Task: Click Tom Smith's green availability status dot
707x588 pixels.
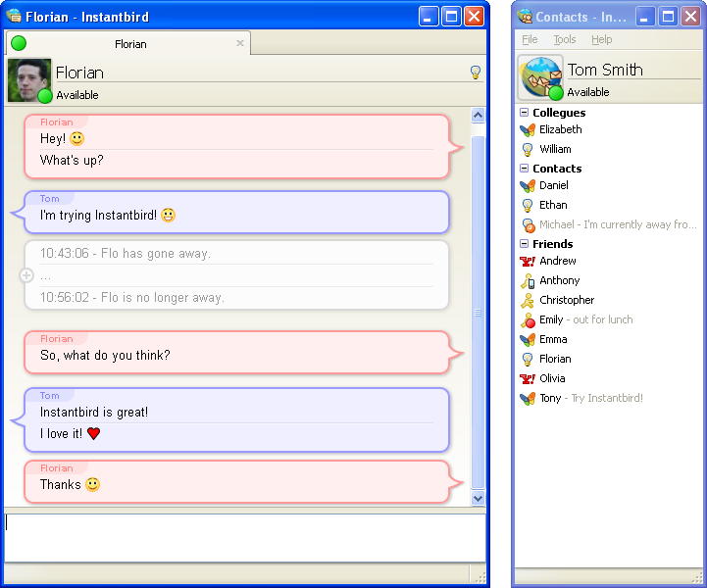Action: (556, 93)
